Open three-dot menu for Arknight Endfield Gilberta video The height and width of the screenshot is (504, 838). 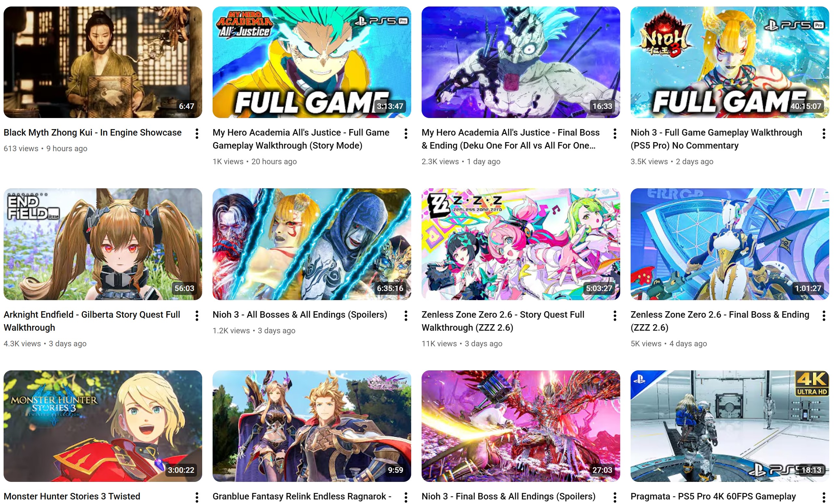(x=197, y=316)
